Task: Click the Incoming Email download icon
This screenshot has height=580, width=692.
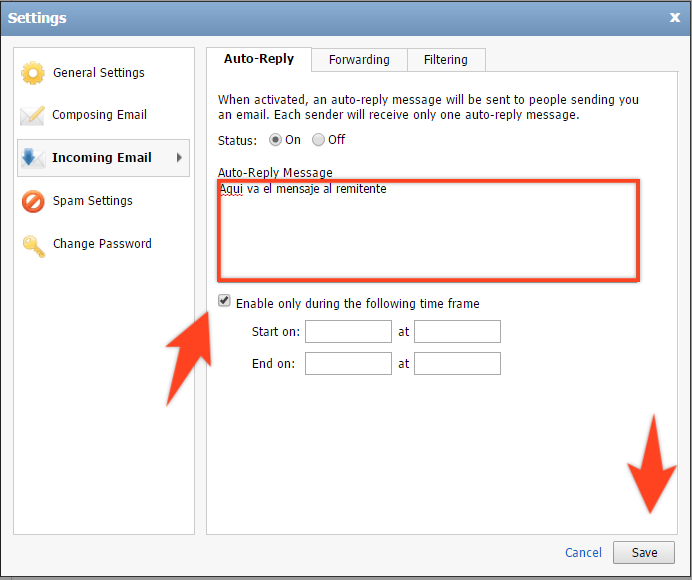Action: pos(33,158)
